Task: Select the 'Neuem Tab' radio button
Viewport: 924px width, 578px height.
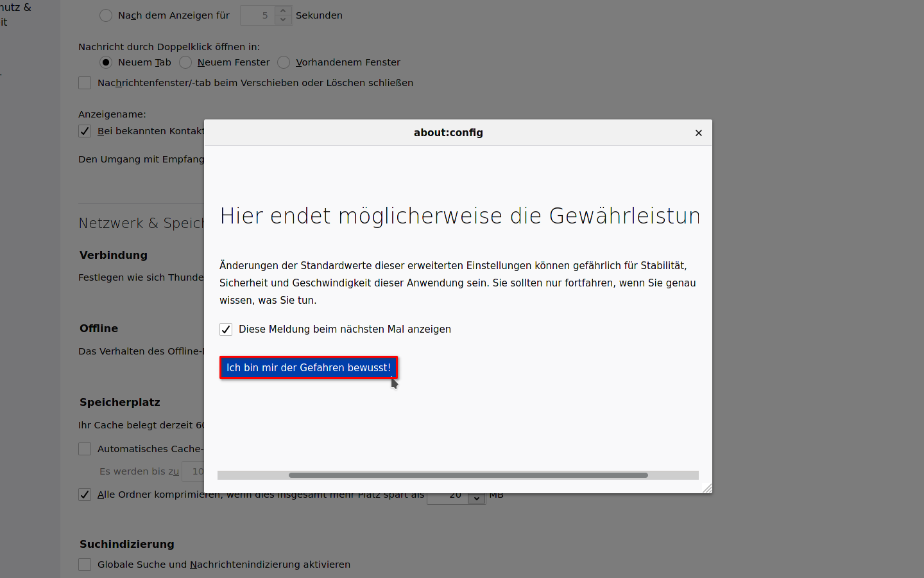Action: pyautogui.click(x=106, y=62)
